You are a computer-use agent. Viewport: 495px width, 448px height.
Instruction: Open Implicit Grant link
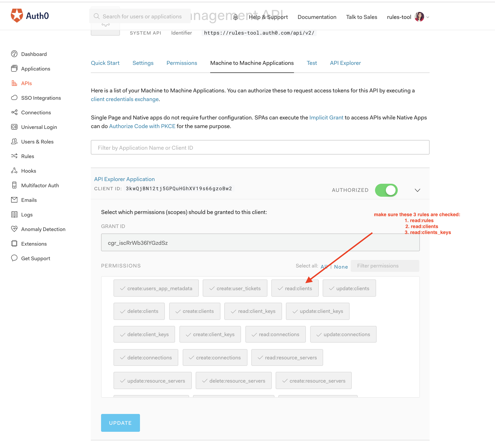(326, 118)
